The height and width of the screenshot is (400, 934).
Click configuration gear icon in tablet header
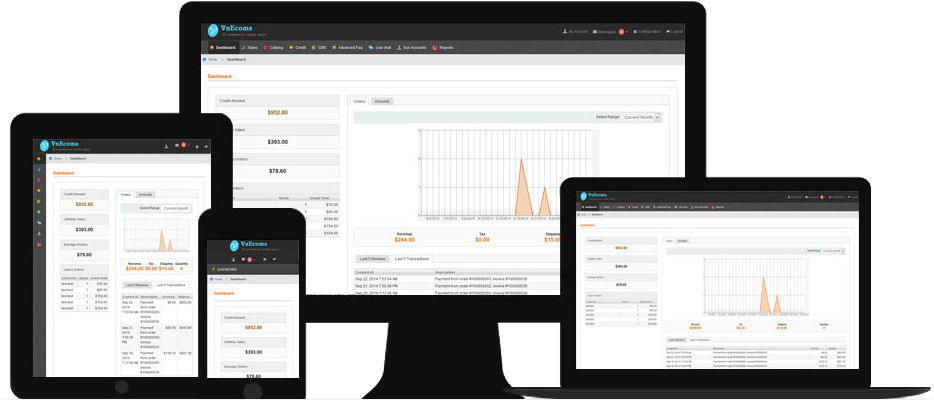tap(197, 146)
